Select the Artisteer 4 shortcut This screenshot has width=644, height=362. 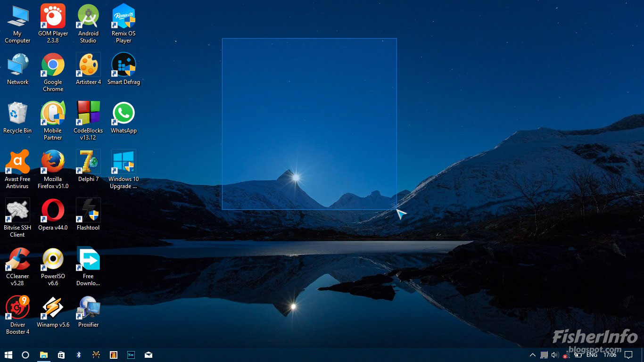click(88, 69)
